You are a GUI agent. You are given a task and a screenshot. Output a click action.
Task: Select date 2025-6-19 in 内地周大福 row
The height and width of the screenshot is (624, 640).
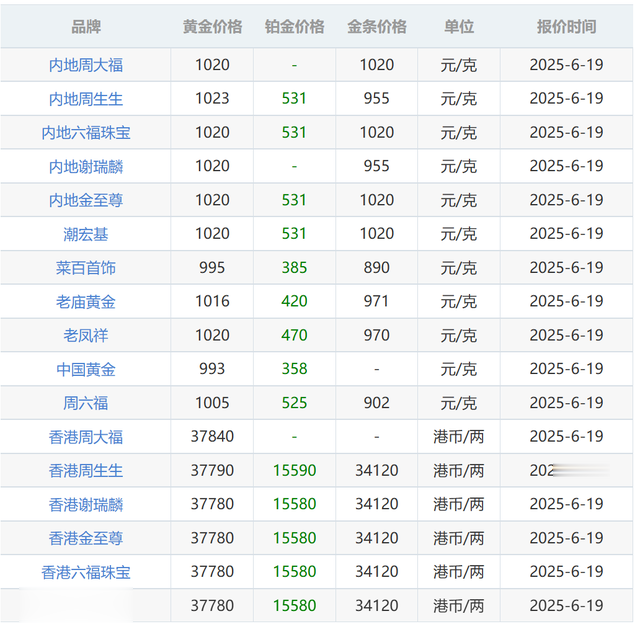coord(567,65)
